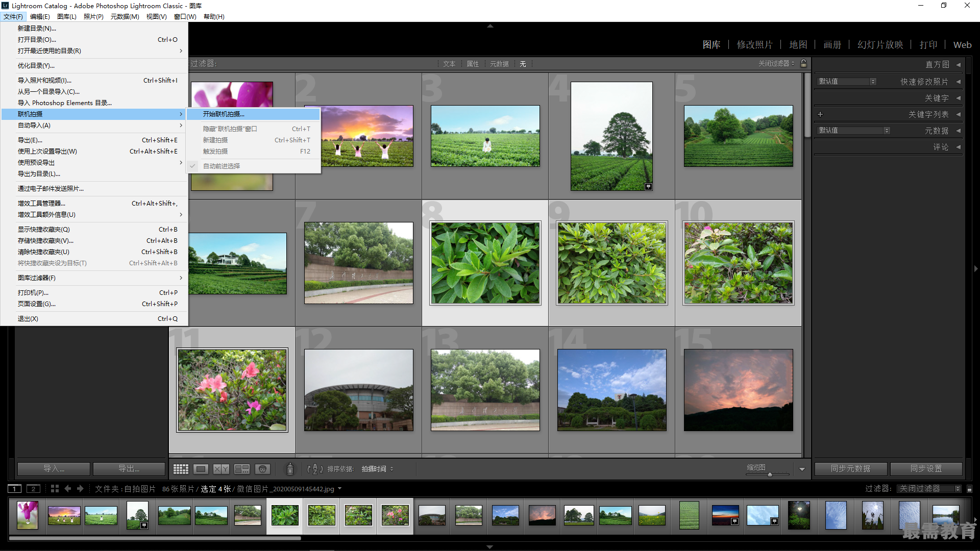Choose 导入照片和视频(I) menu item

pyautogui.click(x=94, y=80)
